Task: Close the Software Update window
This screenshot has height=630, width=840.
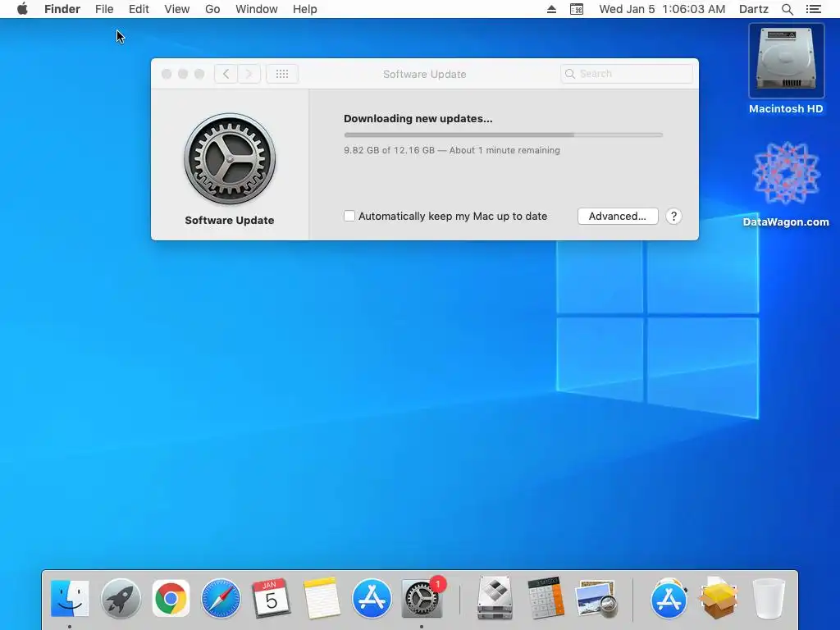Action: 167,74
